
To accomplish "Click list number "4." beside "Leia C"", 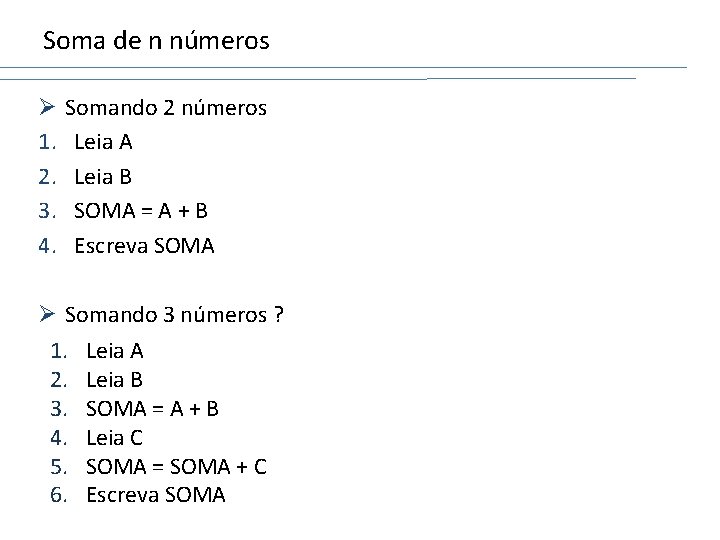I will coord(58,437).
